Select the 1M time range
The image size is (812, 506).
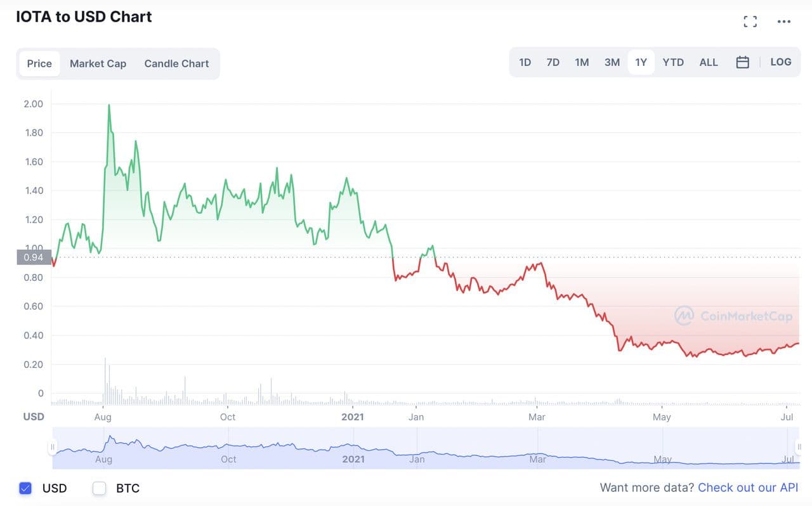coord(582,62)
